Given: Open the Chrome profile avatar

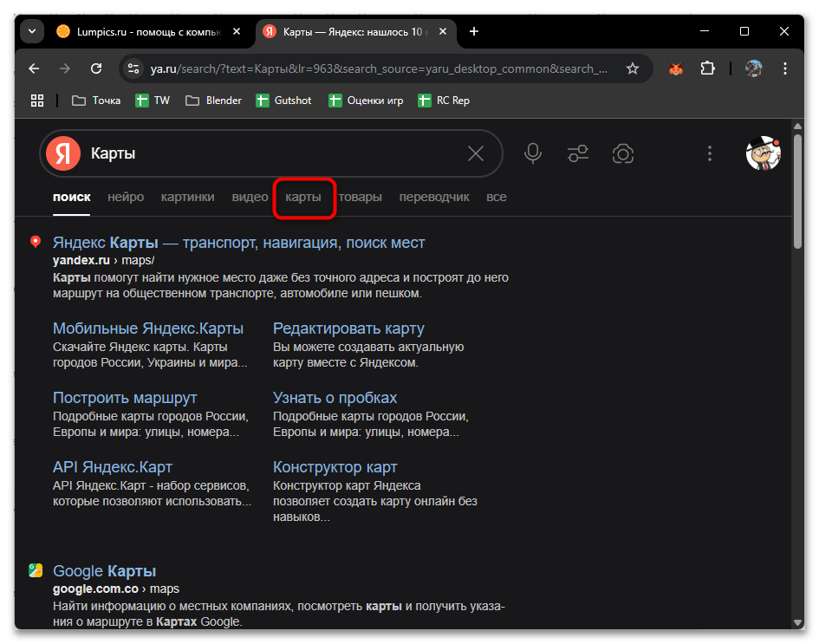Looking at the screenshot, I should pyautogui.click(x=754, y=68).
